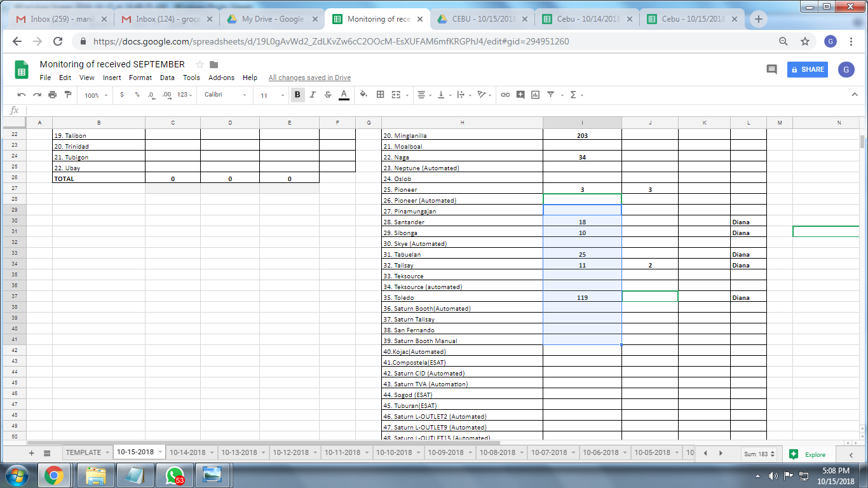The height and width of the screenshot is (488, 868).
Task: Open the zoom level dropdown at 100%
Action: click(x=96, y=95)
